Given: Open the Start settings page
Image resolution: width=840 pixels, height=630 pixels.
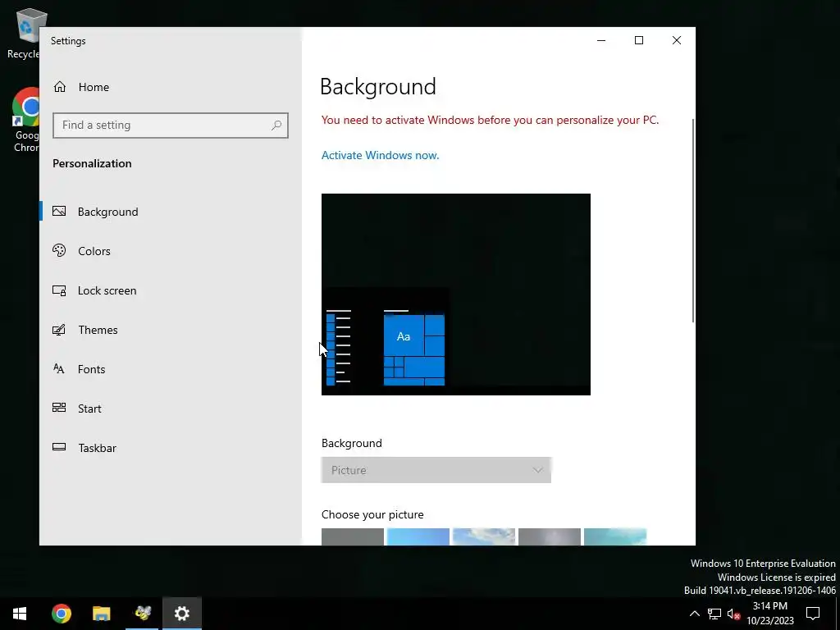Looking at the screenshot, I should [x=171, y=409].
